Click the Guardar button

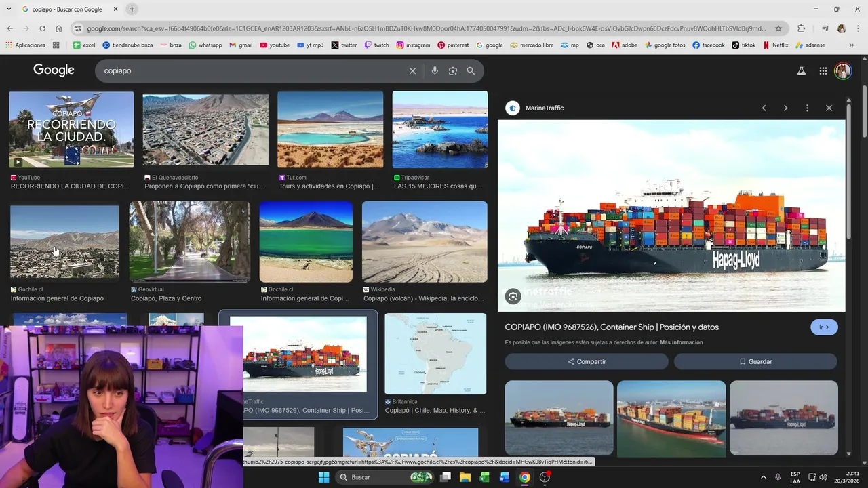point(755,361)
